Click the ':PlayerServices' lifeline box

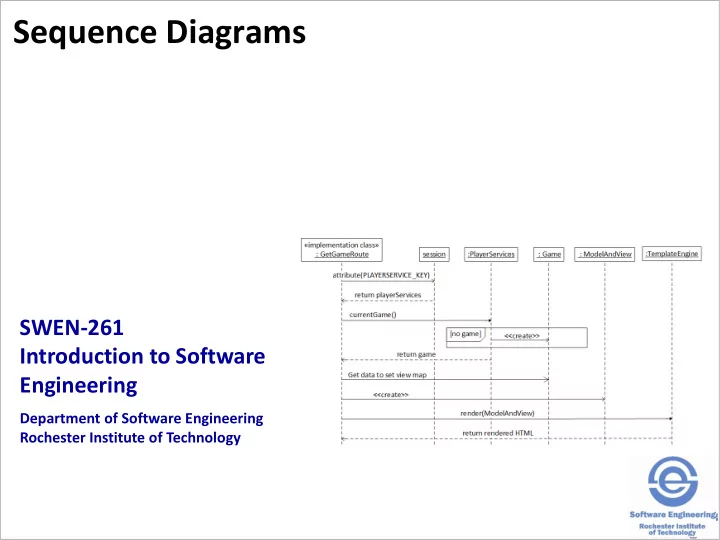491,254
